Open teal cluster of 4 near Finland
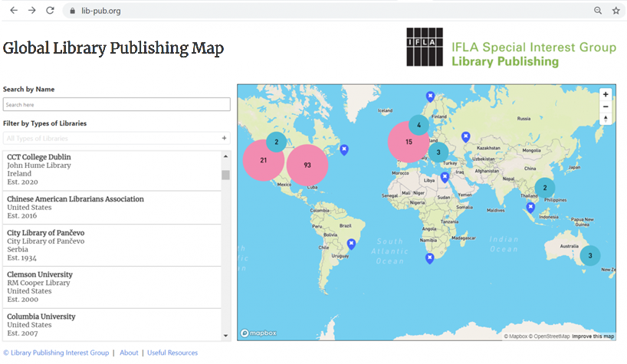 tap(419, 125)
